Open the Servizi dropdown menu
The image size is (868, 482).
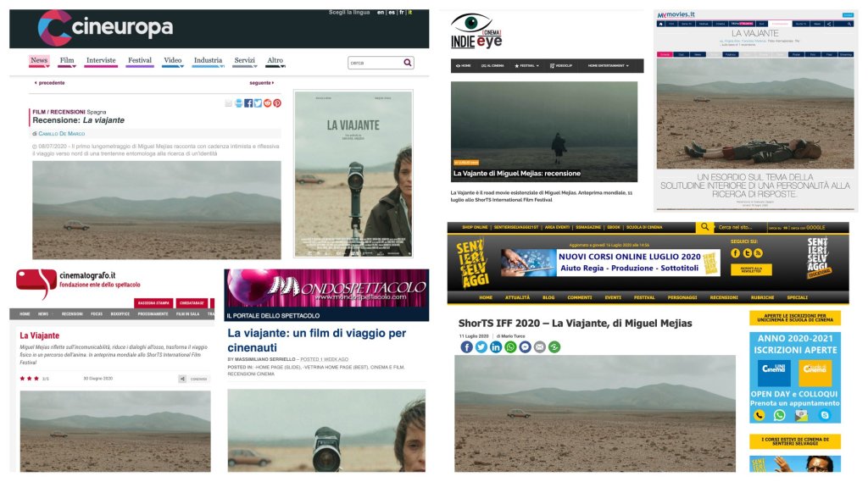[x=244, y=61]
